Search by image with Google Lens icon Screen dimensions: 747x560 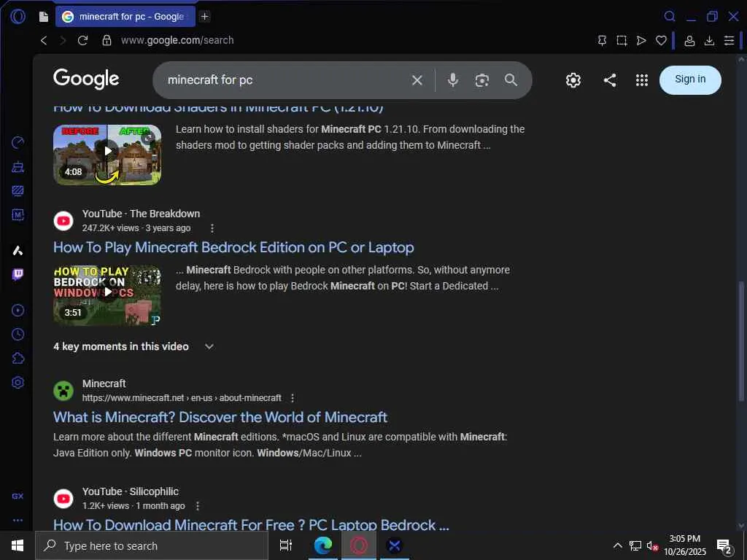pos(481,80)
